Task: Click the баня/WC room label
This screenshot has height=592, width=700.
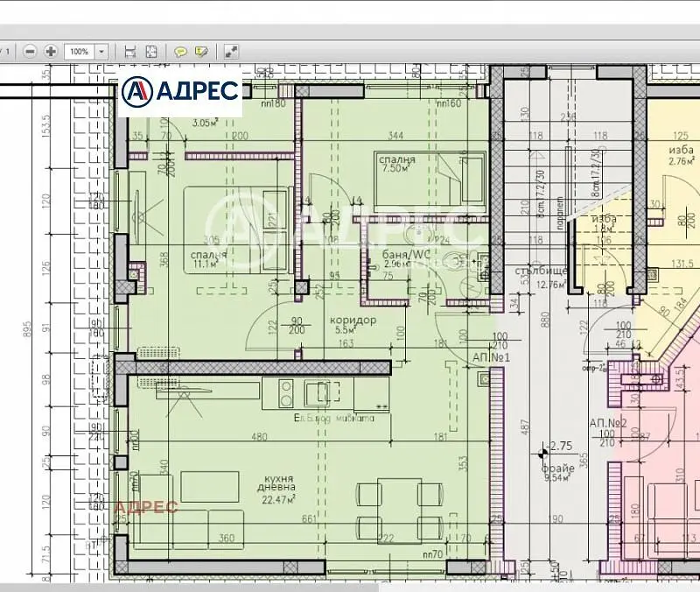Action: (407, 257)
